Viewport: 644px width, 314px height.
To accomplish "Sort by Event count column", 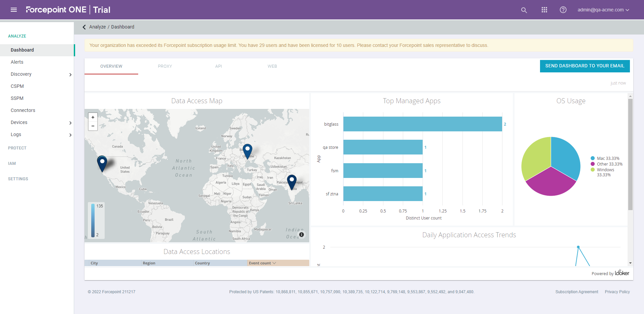I will [x=278, y=263].
